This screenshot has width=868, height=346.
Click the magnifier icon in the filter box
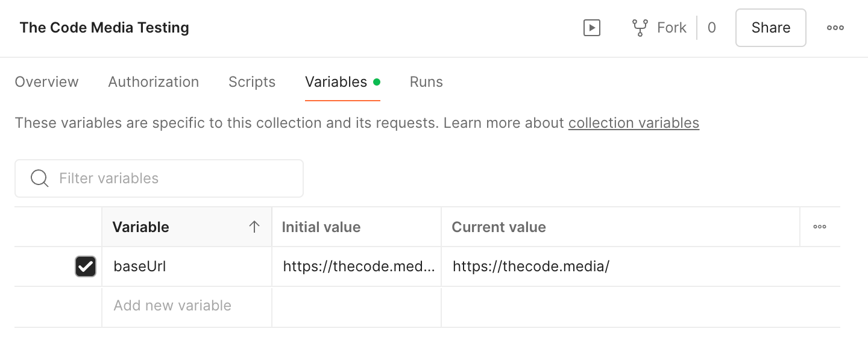click(x=40, y=178)
